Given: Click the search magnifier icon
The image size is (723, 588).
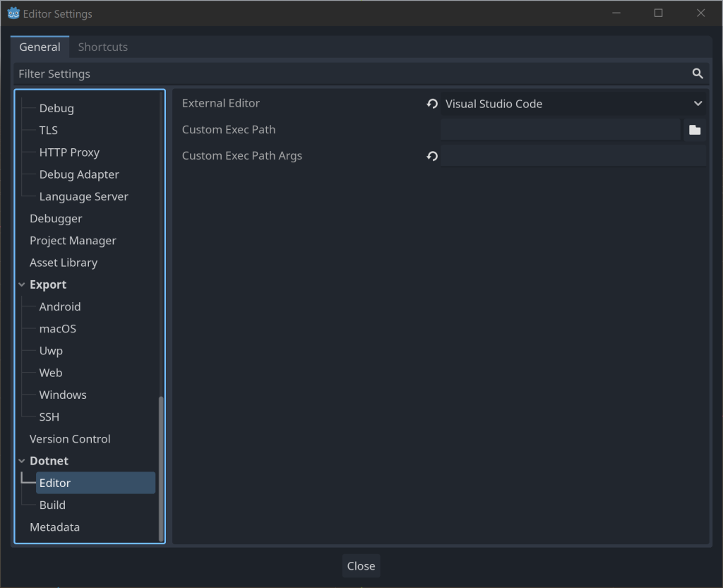Looking at the screenshot, I should pyautogui.click(x=698, y=73).
